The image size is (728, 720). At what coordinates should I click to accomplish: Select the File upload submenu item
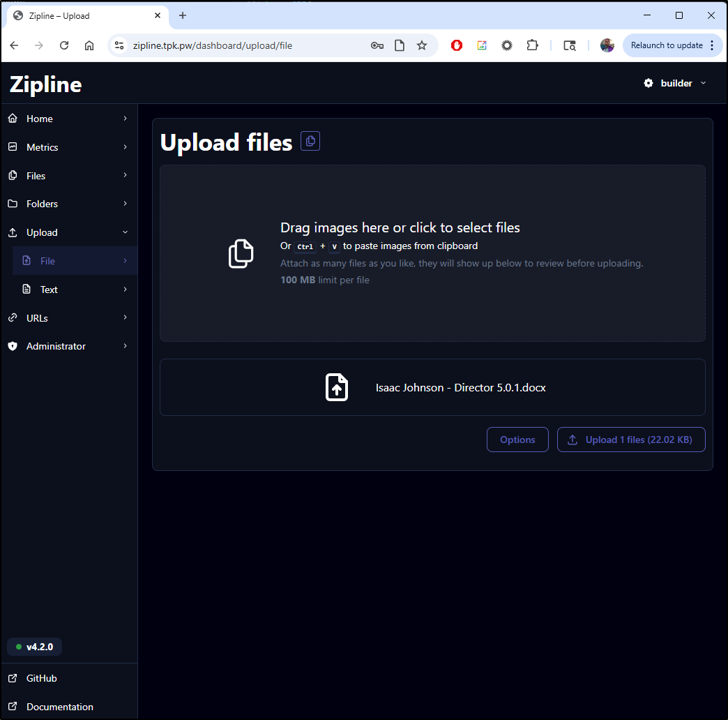[x=75, y=261]
